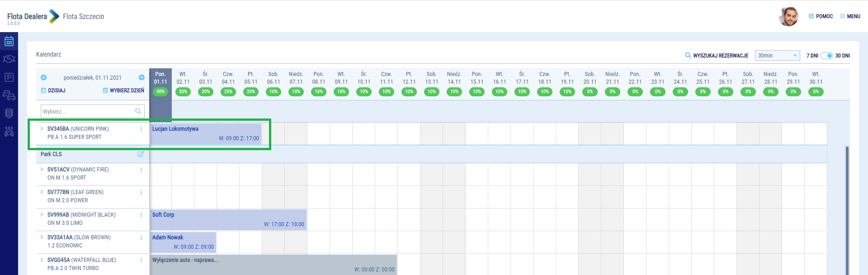The height and width of the screenshot is (275, 868).
Task: Open POMOC help link
Action: pyautogui.click(x=821, y=16)
